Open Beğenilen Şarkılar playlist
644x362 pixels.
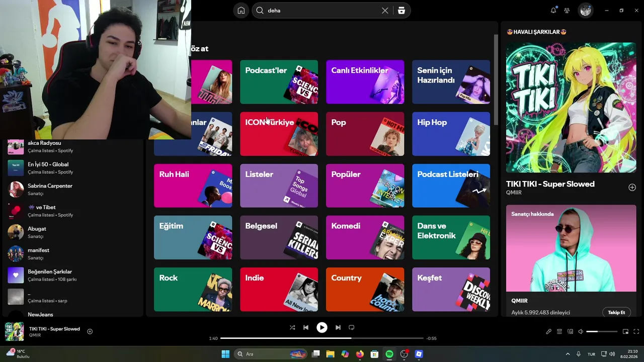click(x=73, y=275)
